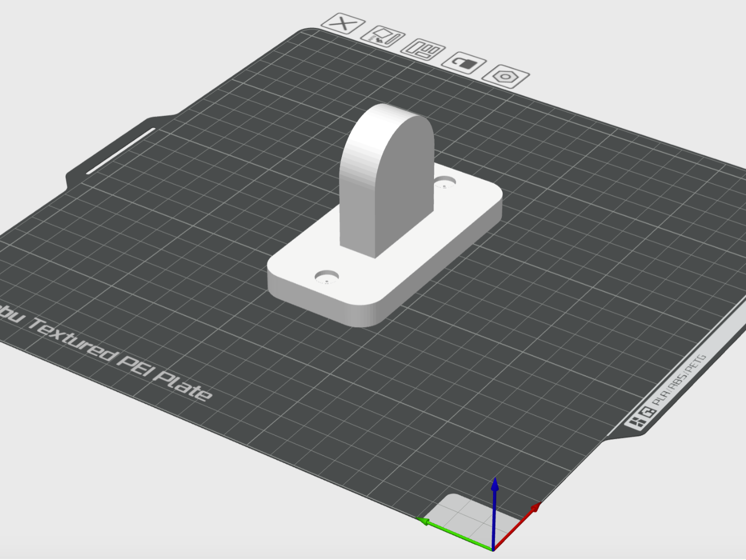
Task: Toggle the plate lock icon
Action: [464, 63]
